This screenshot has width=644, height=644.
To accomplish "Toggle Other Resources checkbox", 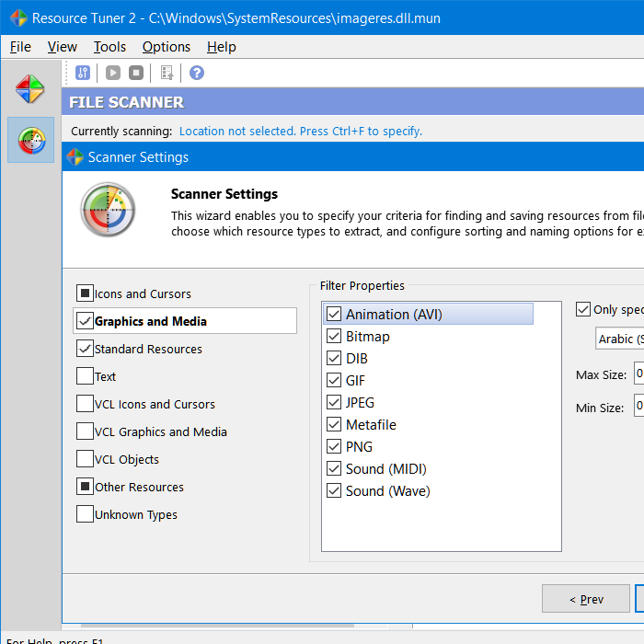I will tap(85, 487).
